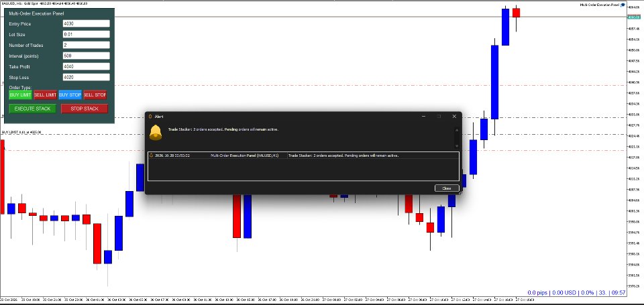644x305 pixels.
Task: Click the 'Multi-Order Execution Panel' title text in panel
Action: [36, 13]
